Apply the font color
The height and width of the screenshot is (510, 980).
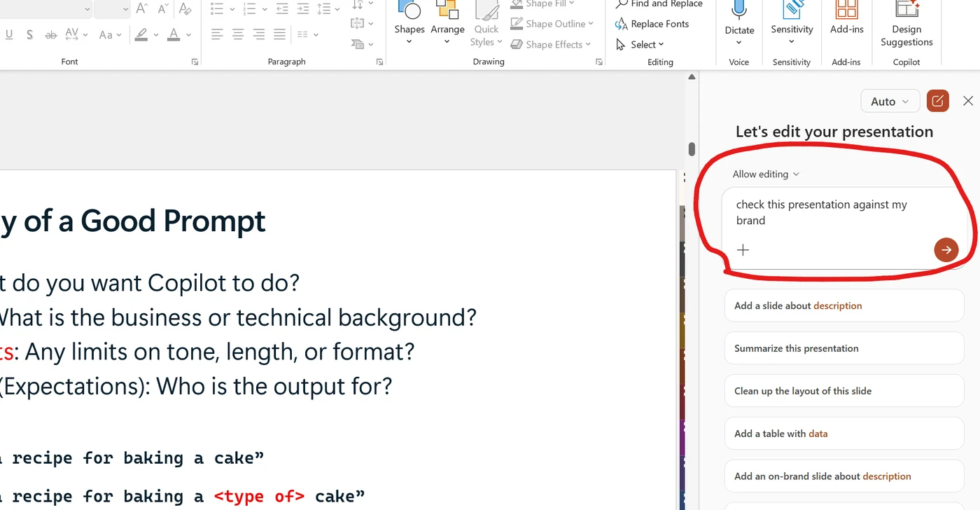[x=174, y=34]
